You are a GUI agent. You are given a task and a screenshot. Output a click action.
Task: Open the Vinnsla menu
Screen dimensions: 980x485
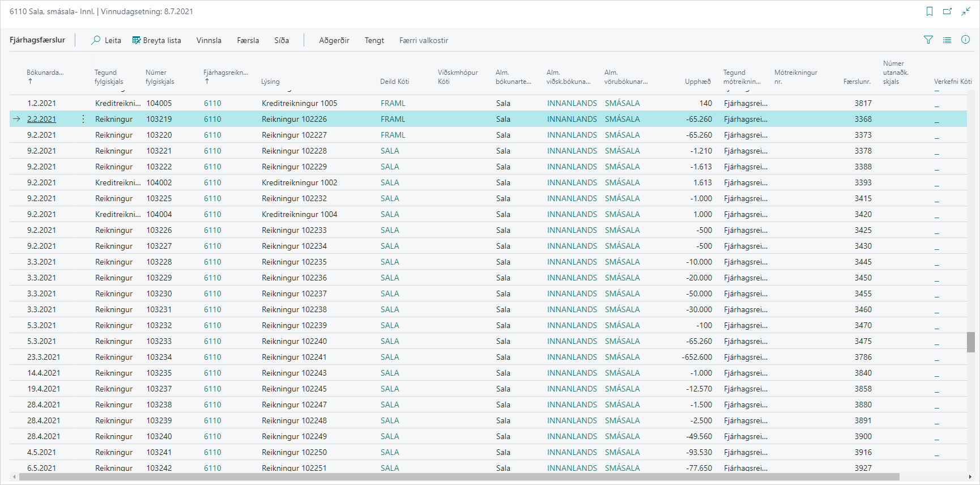point(209,40)
